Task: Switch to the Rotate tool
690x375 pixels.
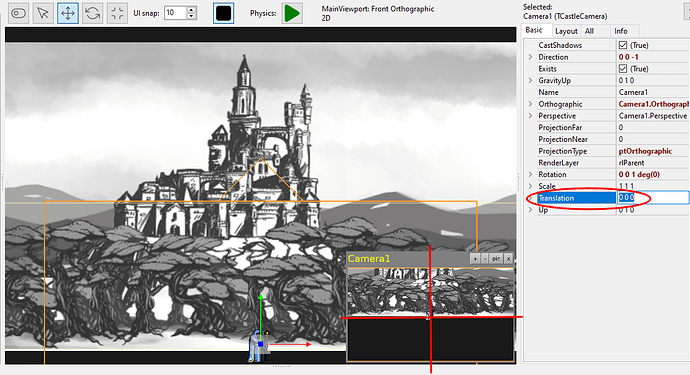Action: click(92, 13)
